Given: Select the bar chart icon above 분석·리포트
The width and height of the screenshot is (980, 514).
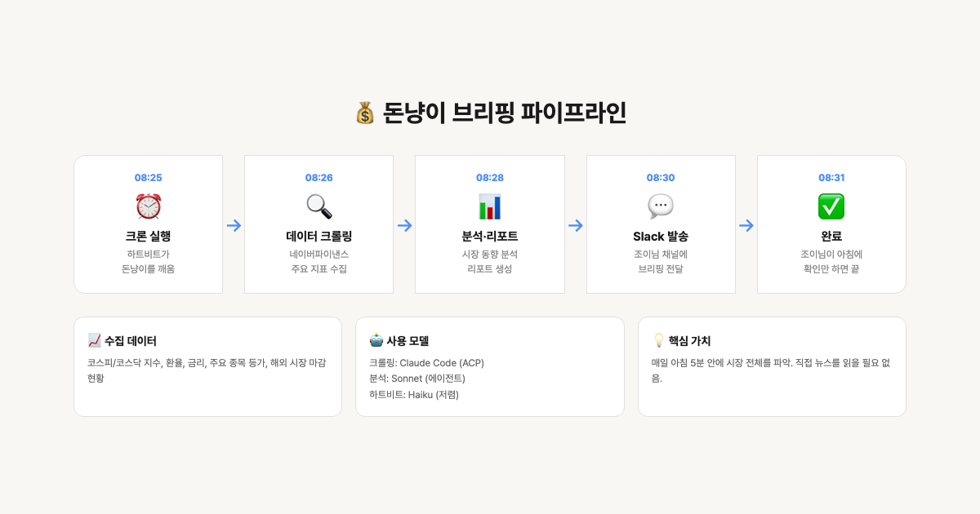Looking at the screenshot, I should (x=489, y=206).
